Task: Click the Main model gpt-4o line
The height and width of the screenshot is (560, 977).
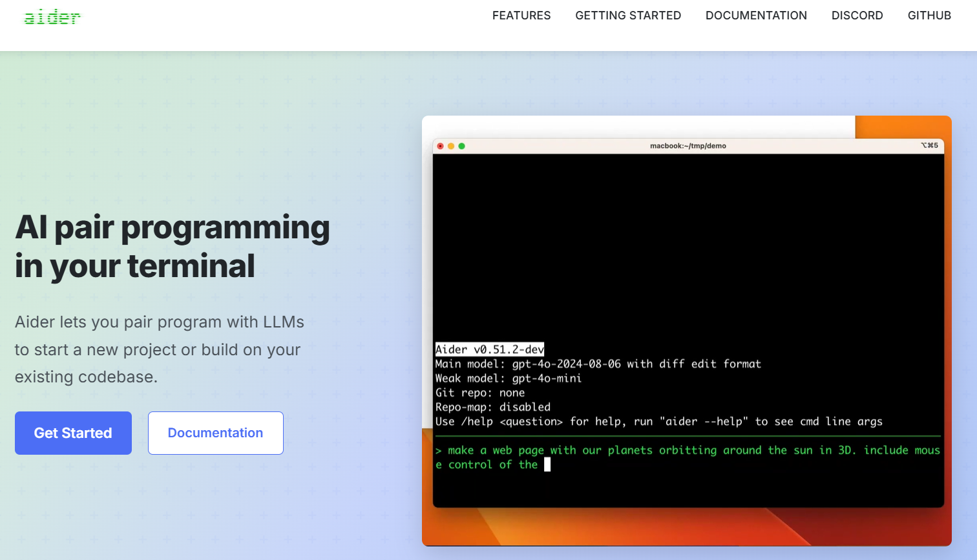Action: 598,364
